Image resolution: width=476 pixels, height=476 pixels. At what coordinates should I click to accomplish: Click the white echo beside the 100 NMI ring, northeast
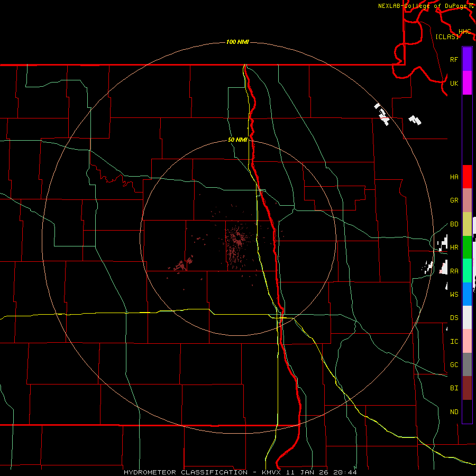(x=382, y=114)
